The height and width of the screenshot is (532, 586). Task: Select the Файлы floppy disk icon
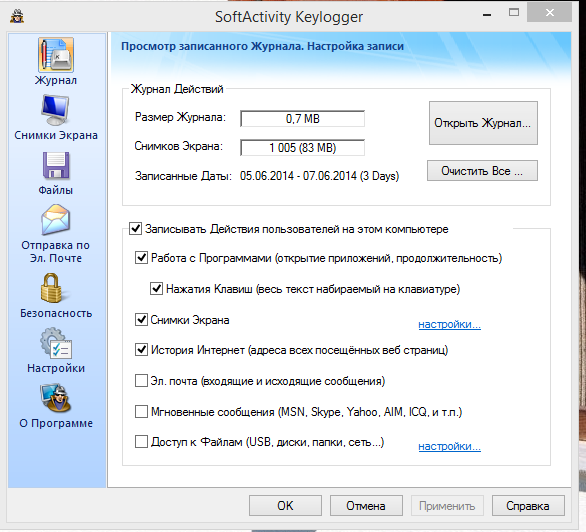56,165
